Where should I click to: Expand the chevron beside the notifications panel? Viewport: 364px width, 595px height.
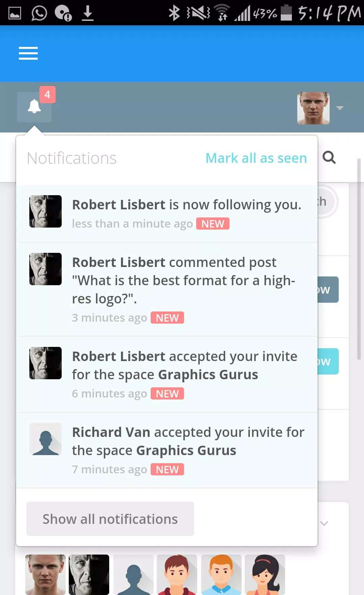click(324, 523)
